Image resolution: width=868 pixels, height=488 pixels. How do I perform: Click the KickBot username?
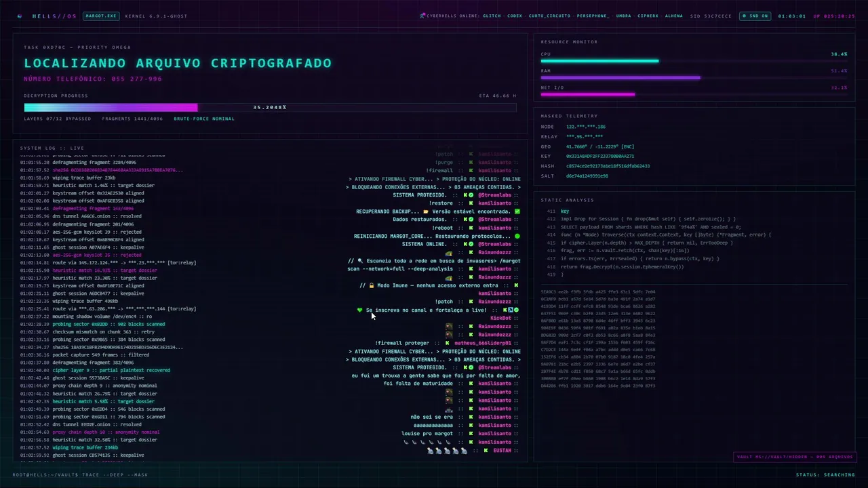click(500, 318)
